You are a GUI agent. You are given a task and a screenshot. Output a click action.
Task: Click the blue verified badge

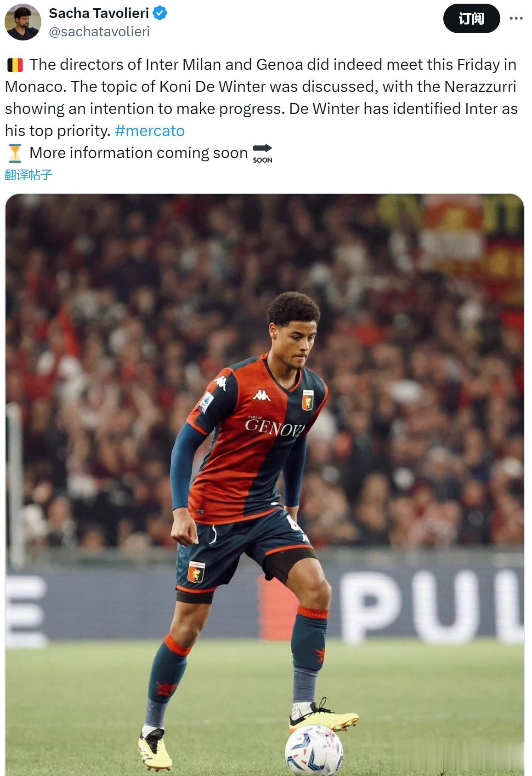click(160, 13)
